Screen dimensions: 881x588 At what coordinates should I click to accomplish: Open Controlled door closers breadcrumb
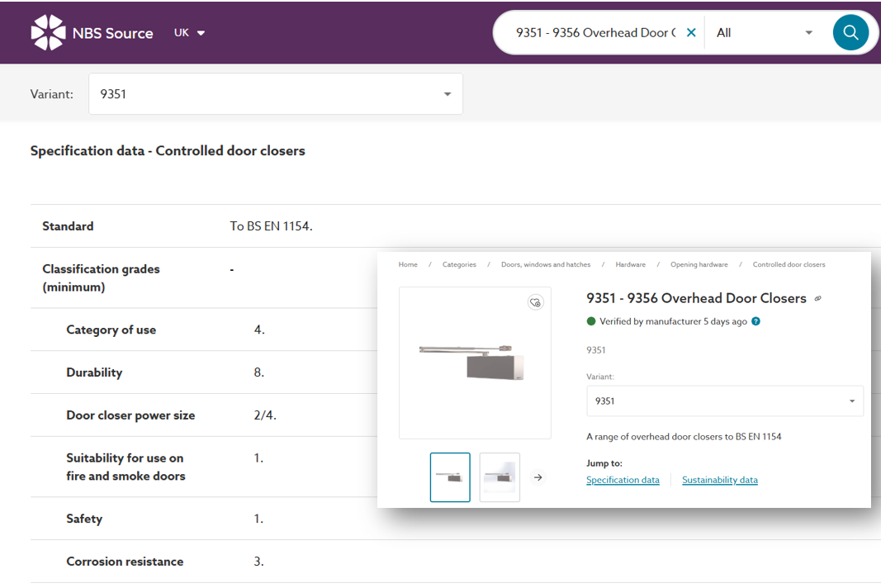(x=789, y=265)
